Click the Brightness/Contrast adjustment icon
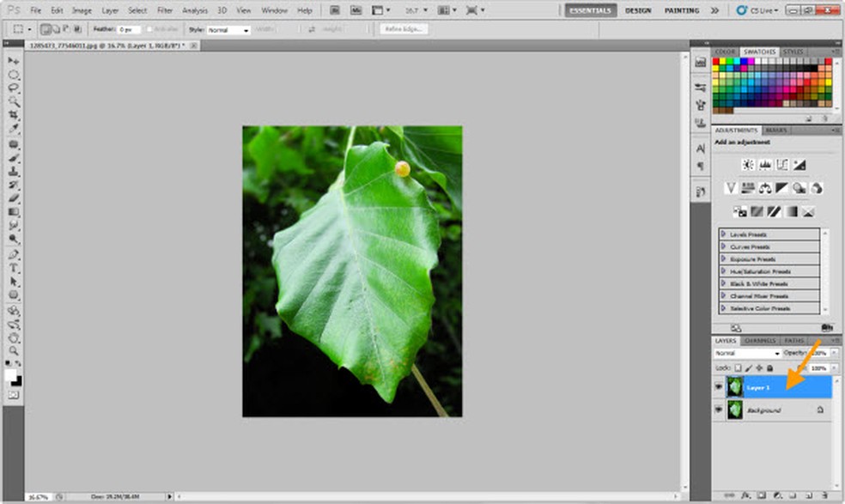Screen dimensions: 845x504 pyautogui.click(x=748, y=165)
